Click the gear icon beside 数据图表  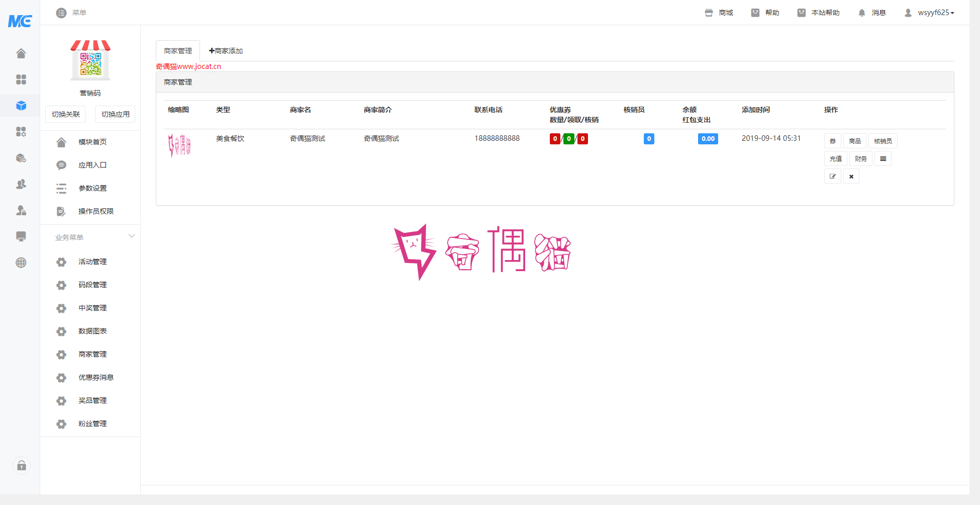tap(61, 331)
